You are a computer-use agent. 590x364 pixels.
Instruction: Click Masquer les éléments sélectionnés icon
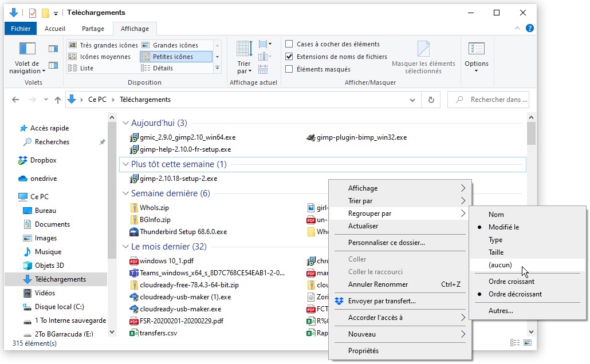pos(423,50)
